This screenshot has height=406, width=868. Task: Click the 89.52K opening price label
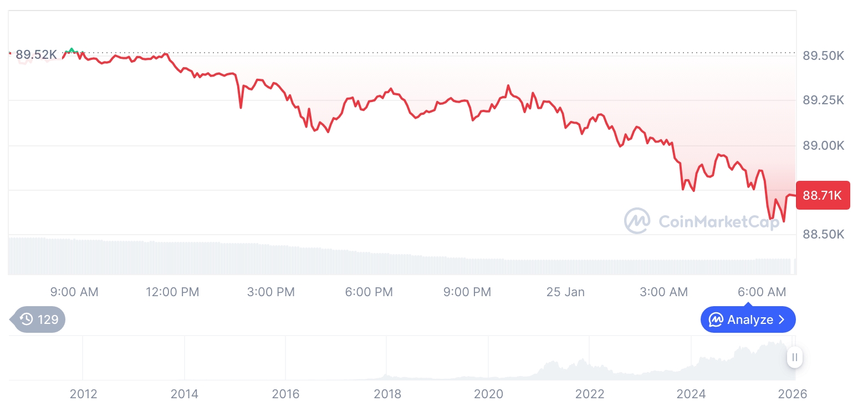[36, 54]
